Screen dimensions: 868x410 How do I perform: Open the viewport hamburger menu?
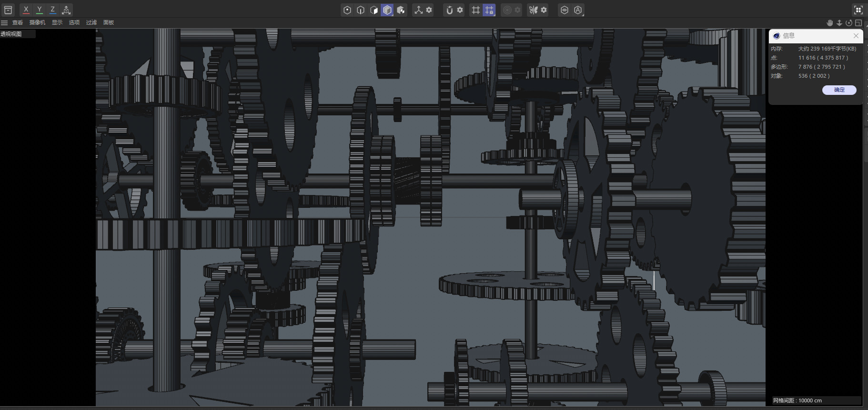tap(4, 22)
